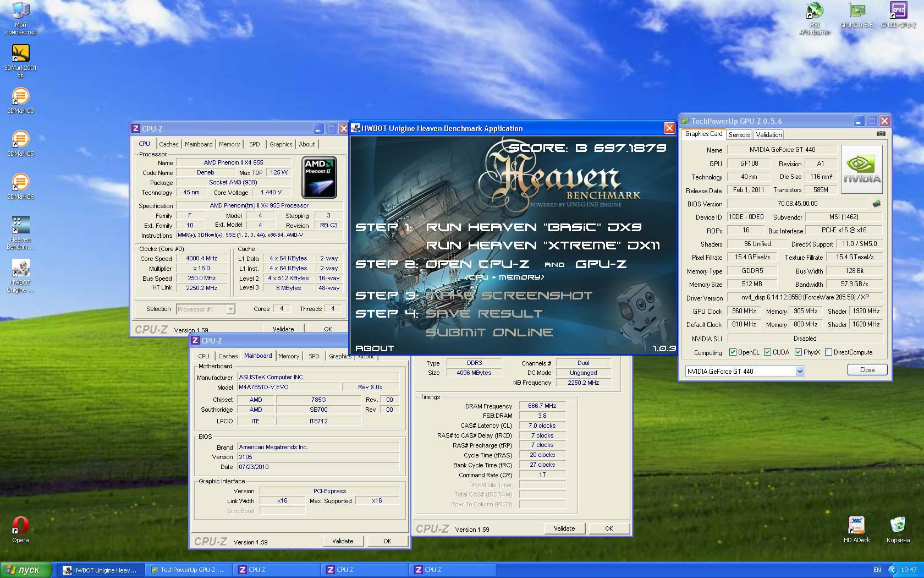Select TechPowerUp GPU-Z taskbar button
The width and height of the screenshot is (924, 578).
(x=188, y=570)
